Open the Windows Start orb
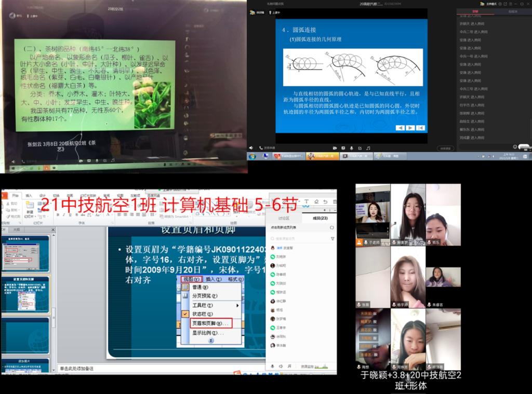 tap(252, 156)
